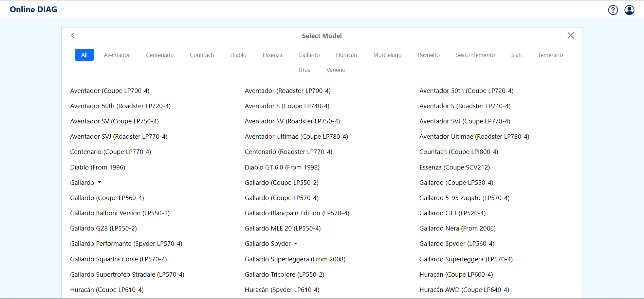The width and height of the screenshot is (644, 299).
Task: Switch to the Aventador filter tab
Action: click(117, 55)
